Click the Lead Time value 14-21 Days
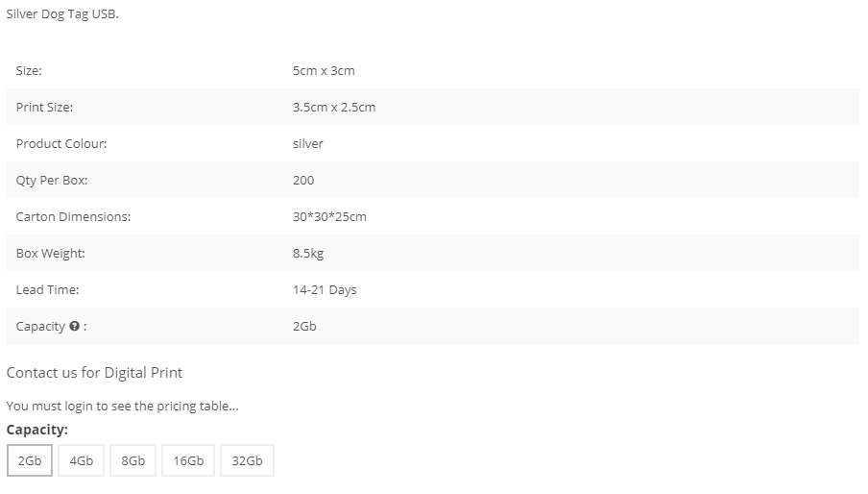868x494 pixels. pyautogui.click(x=325, y=290)
